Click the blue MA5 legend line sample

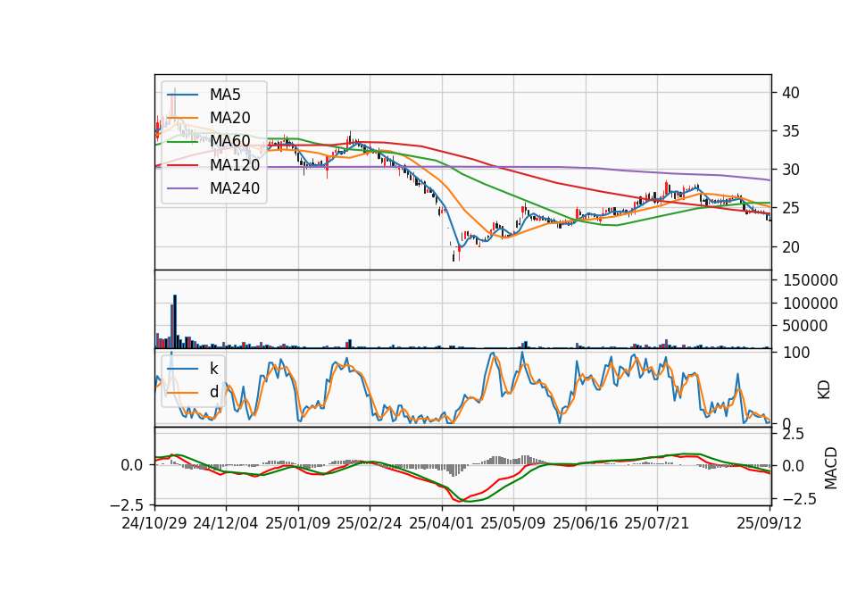click(182, 95)
